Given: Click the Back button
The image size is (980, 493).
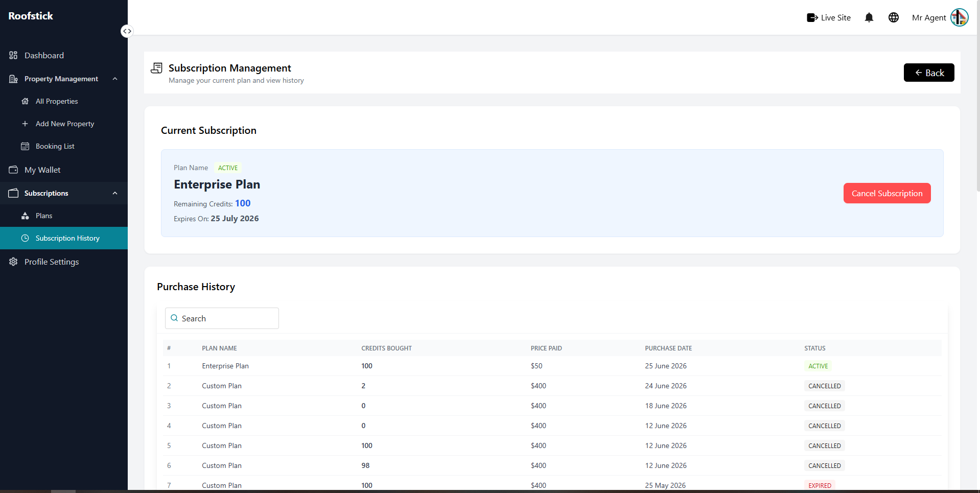Looking at the screenshot, I should point(929,73).
